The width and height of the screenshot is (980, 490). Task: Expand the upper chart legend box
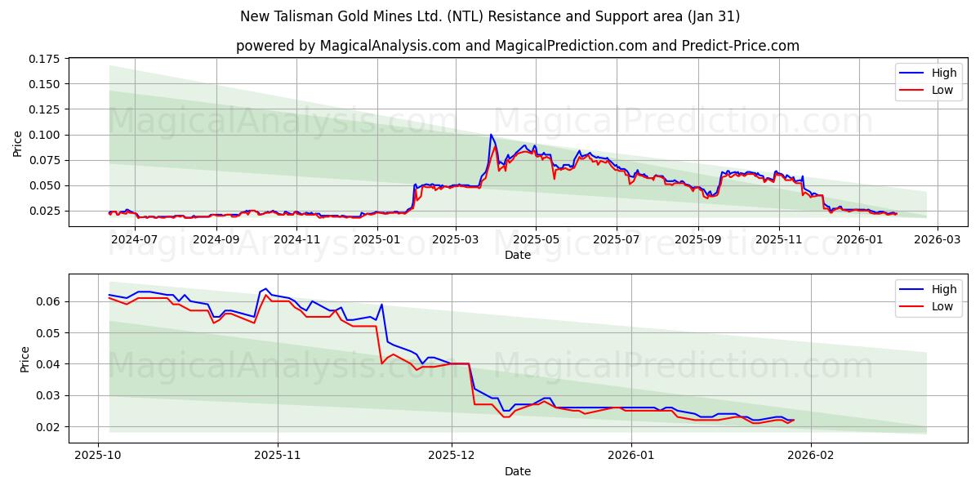(929, 80)
